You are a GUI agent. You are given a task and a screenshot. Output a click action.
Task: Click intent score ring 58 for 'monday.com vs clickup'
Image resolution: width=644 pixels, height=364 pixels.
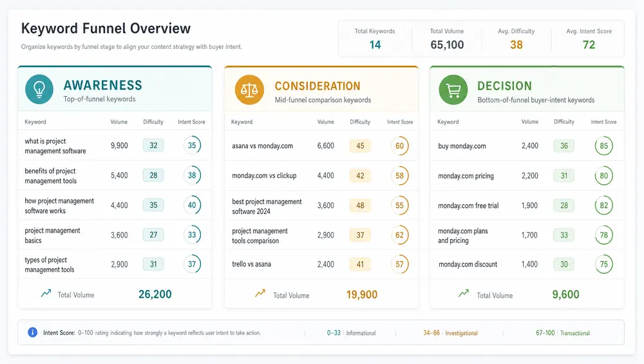(x=400, y=175)
